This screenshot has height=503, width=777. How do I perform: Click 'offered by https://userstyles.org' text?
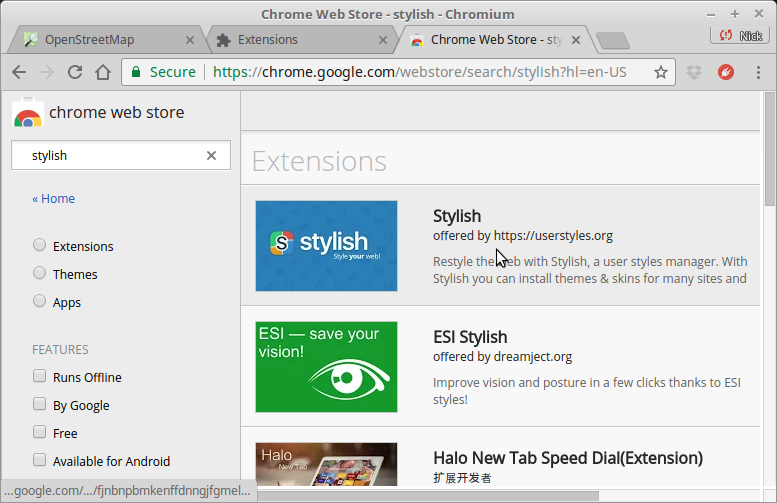(523, 236)
